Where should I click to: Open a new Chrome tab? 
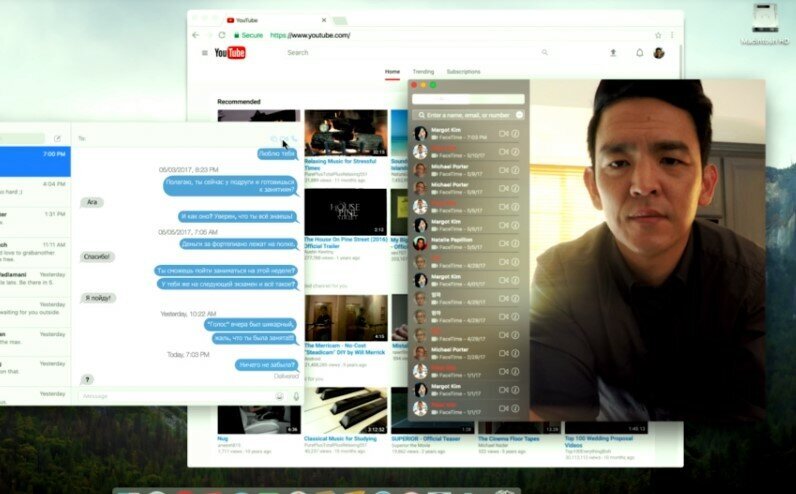[x=340, y=21]
